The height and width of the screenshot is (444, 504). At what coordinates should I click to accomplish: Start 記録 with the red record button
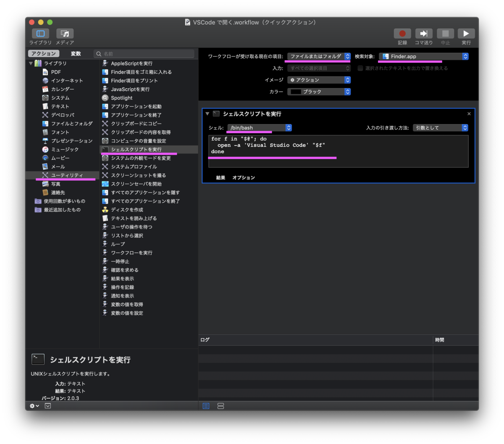(402, 34)
